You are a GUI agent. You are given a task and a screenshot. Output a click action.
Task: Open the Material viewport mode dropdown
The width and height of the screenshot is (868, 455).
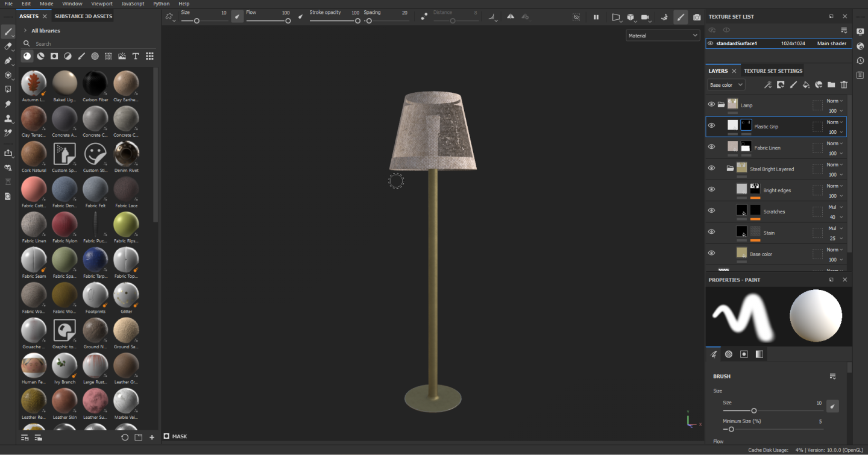[662, 36]
